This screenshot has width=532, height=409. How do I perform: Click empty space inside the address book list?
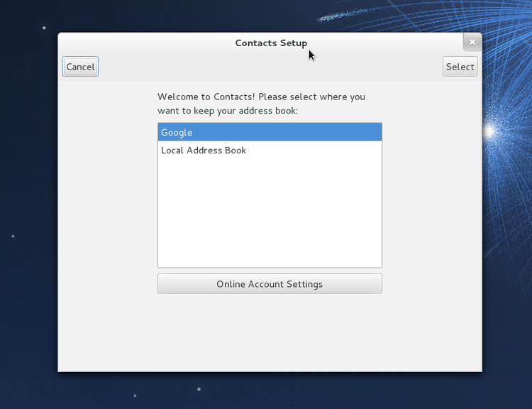[270, 213]
